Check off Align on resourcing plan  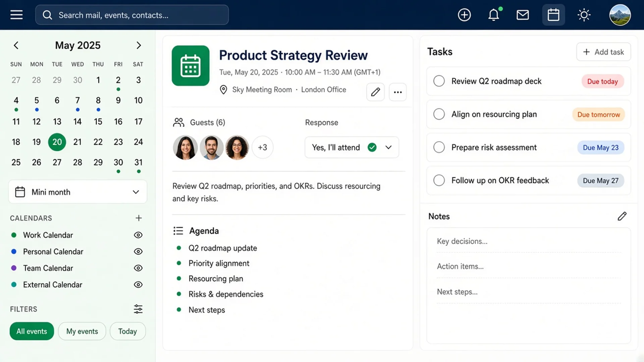(439, 114)
